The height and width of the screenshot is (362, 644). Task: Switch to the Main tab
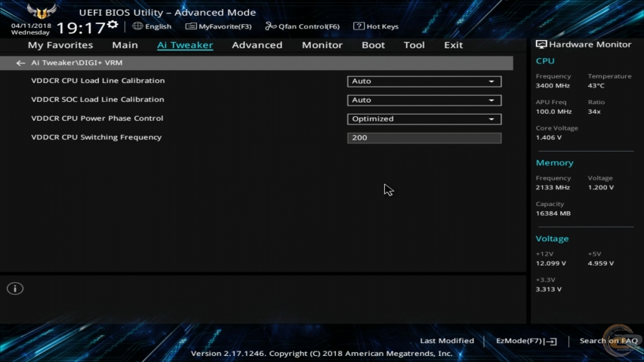125,45
